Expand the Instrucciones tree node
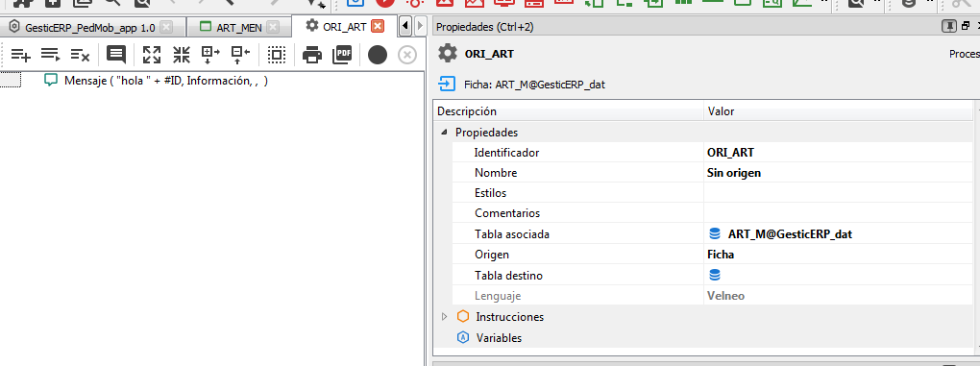Image resolution: width=980 pixels, height=366 pixels. pyautogui.click(x=445, y=317)
